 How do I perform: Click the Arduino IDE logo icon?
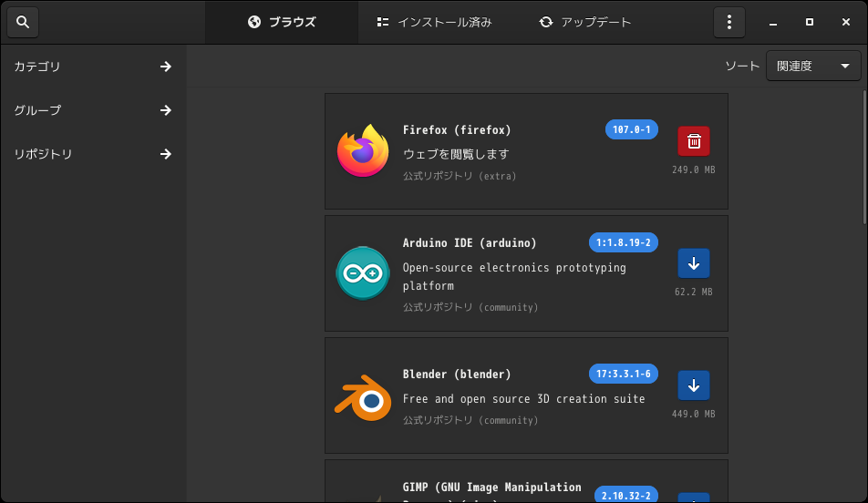[363, 273]
